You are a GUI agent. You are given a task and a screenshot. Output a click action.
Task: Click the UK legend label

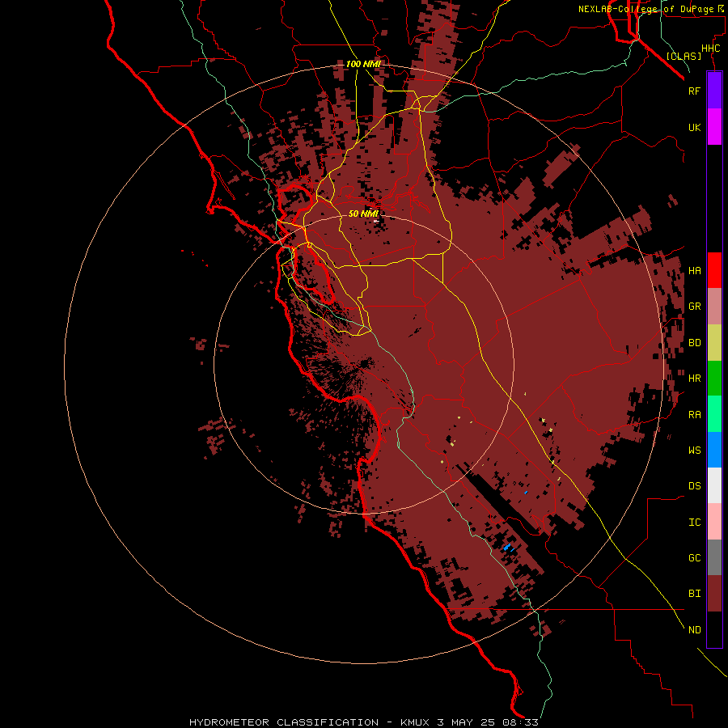coord(694,127)
